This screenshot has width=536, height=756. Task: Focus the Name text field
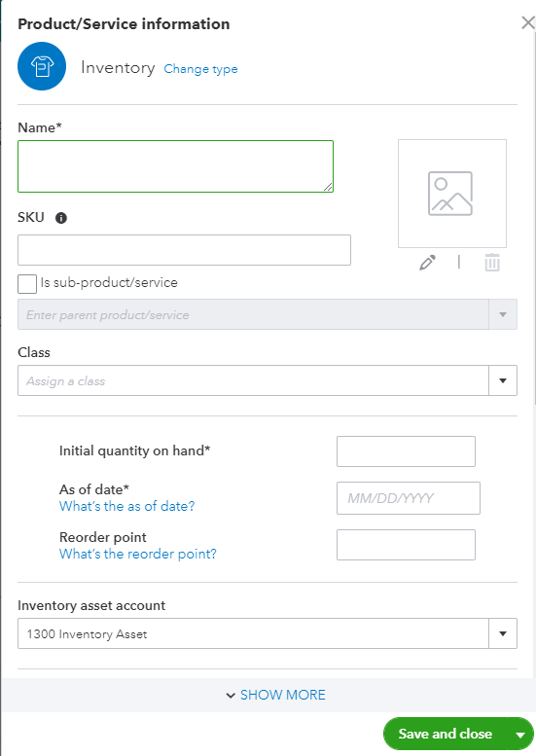[175, 166]
